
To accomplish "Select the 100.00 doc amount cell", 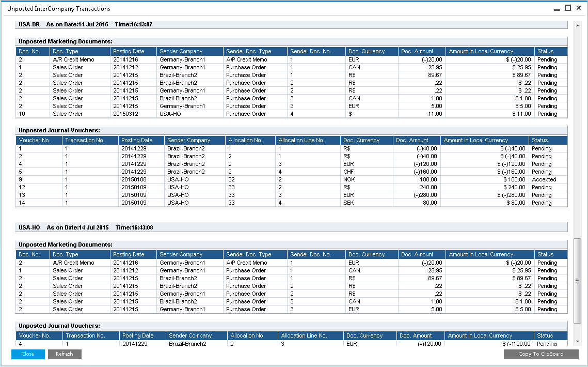I will click(x=417, y=179).
